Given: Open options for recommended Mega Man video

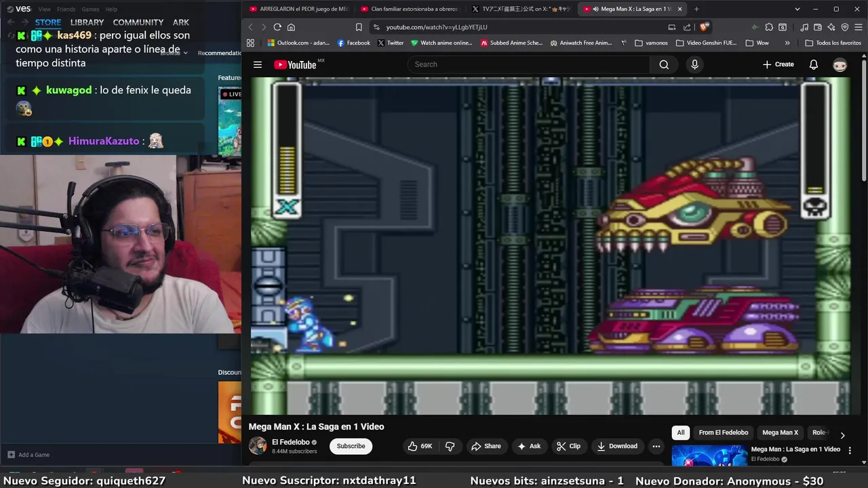Looking at the screenshot, I should point(850,450).
